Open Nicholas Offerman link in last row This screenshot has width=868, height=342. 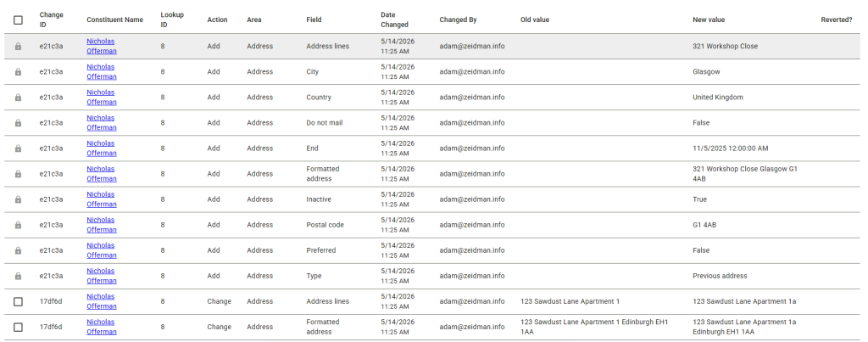[x=102, y=327]
